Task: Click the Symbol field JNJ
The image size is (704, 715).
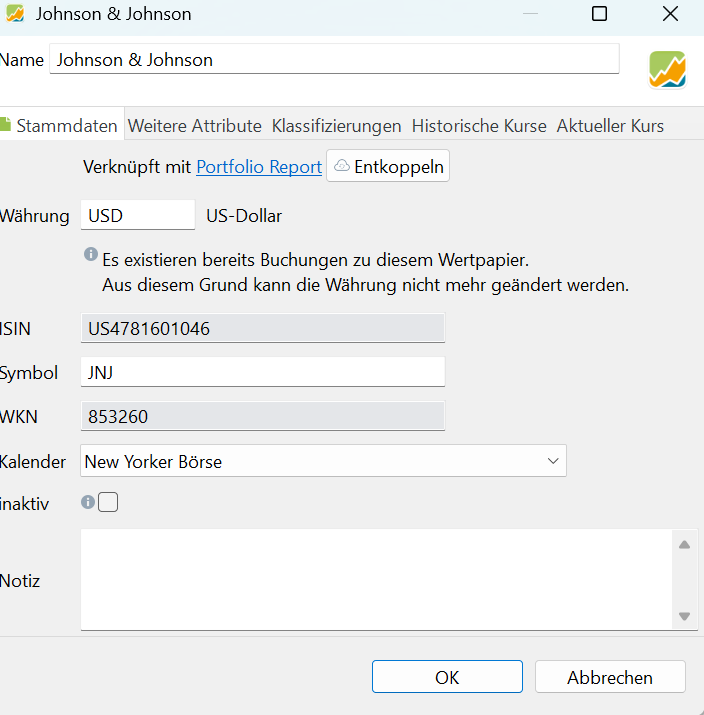Action: (x=263, y=372)
